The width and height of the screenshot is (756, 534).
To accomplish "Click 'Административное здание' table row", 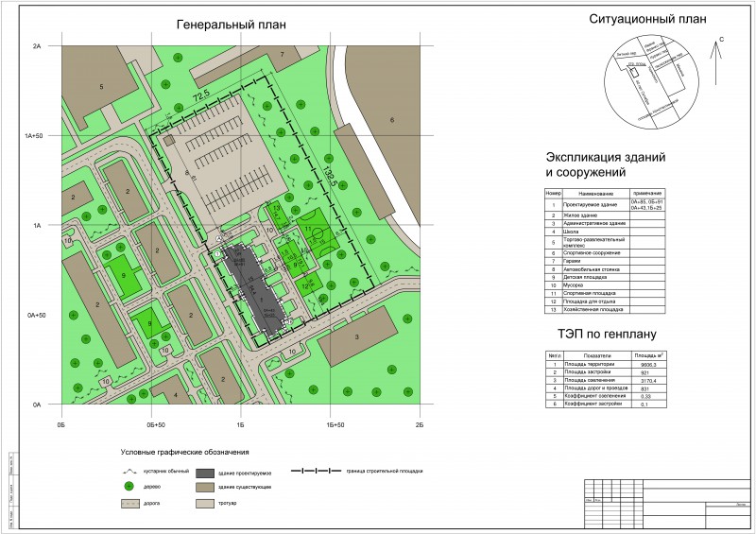I will 605,224.
